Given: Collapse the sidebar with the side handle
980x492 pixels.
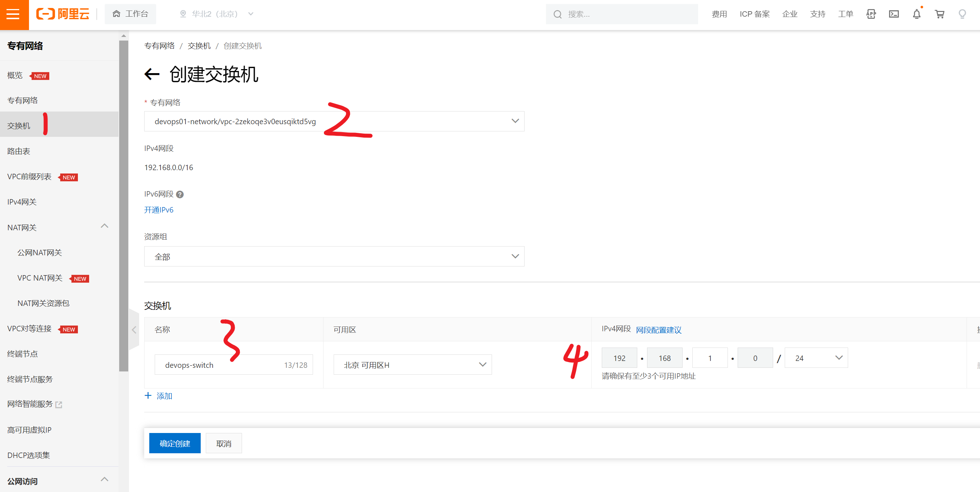Looking at the screenshot, I should click(134, 330).
